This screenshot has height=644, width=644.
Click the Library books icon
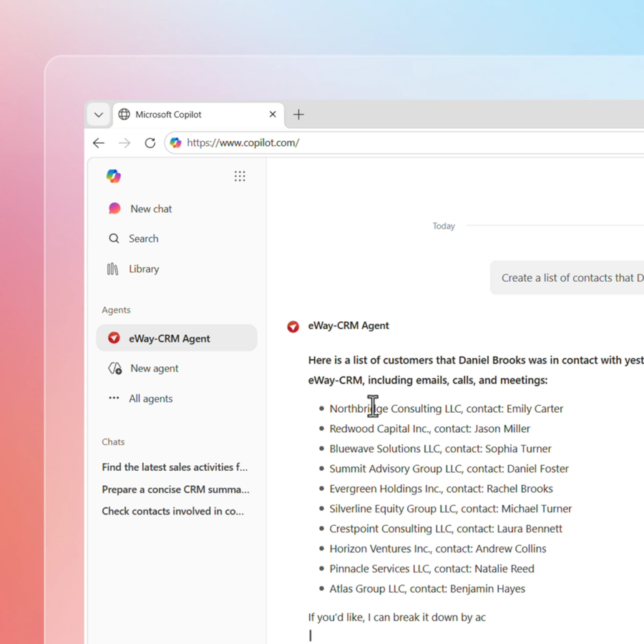(112, 269)
